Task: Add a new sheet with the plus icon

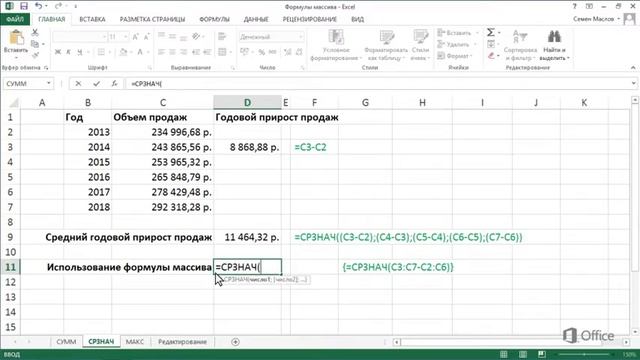Action: tap(235, 342)
